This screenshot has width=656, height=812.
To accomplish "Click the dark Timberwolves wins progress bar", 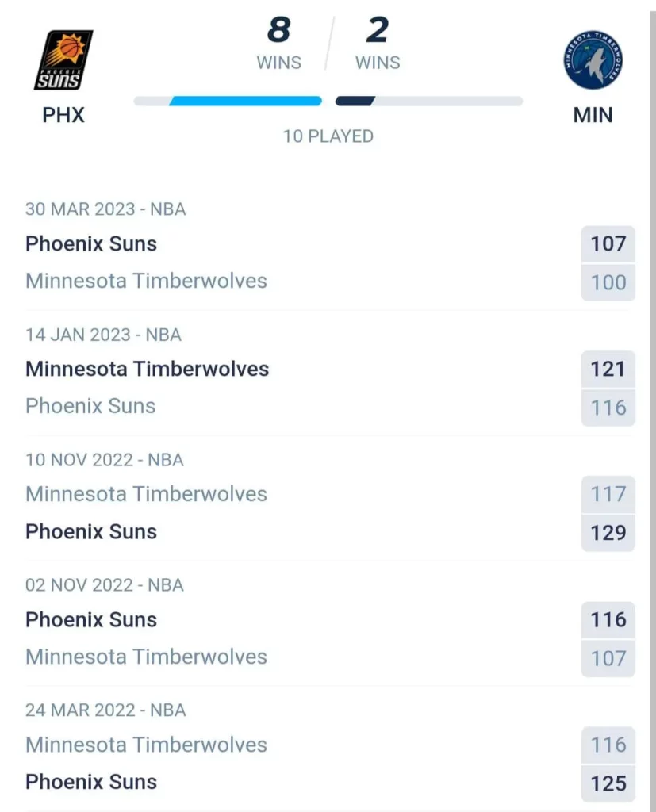I will (355, 101).
